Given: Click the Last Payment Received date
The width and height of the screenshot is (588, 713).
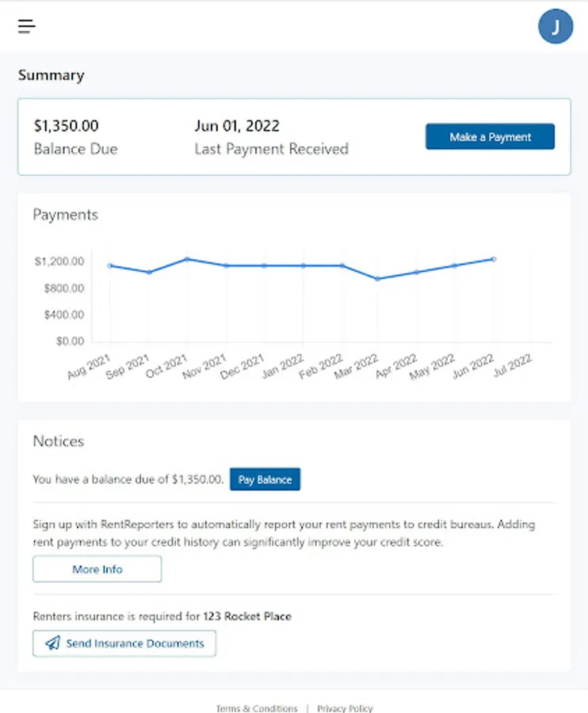Looking at the screenshot, I should (x=237, y=126).
